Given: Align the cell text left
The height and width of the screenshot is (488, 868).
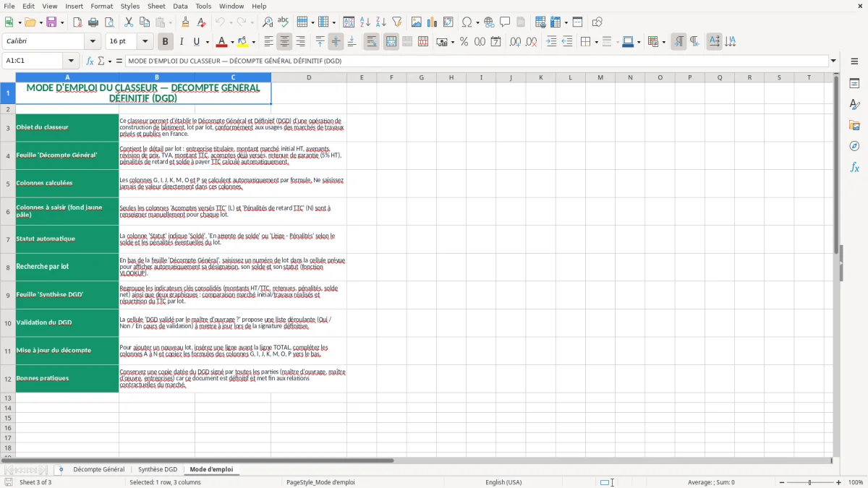Looking at the screenshot, I should click(268, 42).
